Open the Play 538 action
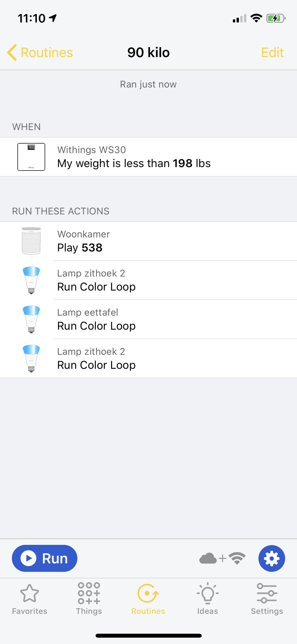Screen dimensions: 297x644 158,241
